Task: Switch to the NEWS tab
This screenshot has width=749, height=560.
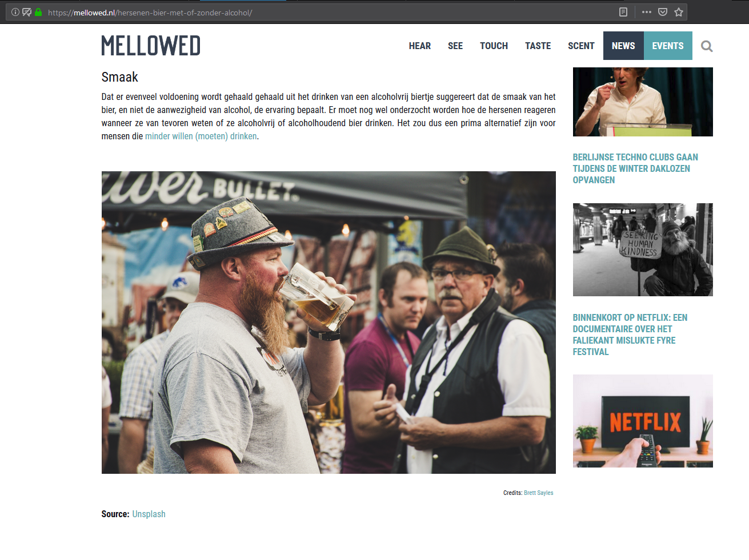Action: 623,46
